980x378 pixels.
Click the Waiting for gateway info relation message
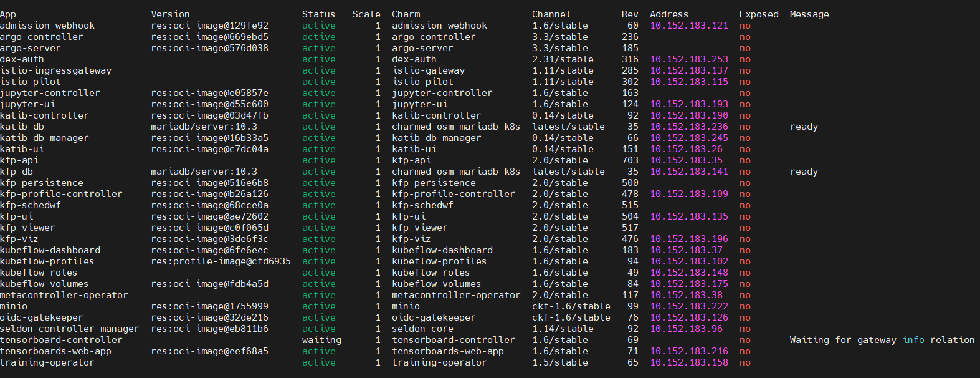tap(882, 340)
